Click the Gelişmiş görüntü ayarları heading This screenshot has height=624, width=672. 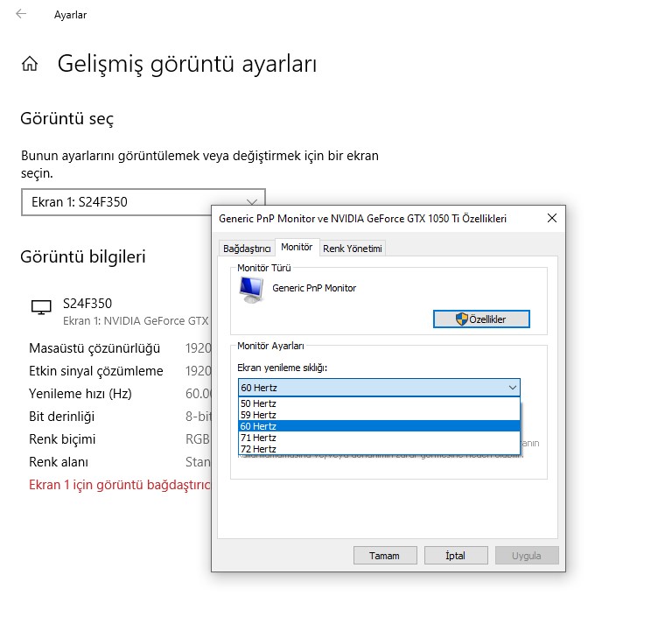[187, 64]
